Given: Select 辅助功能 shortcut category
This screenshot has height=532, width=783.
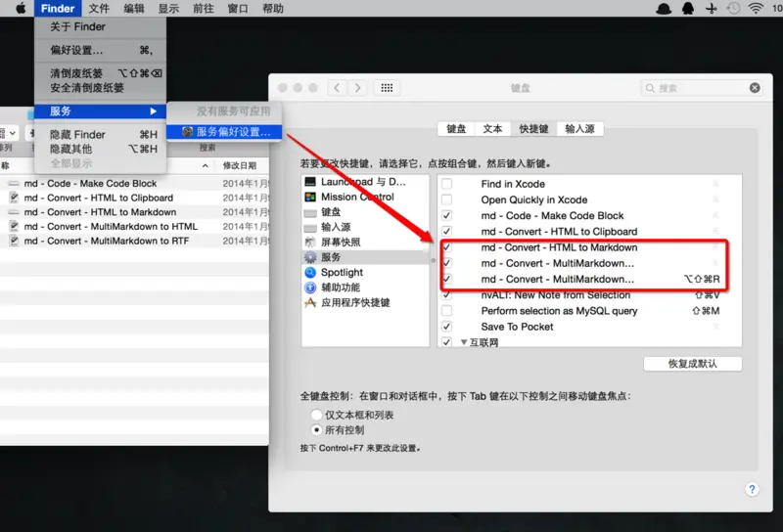Looking at the screenshot, I should click(365, 288).
